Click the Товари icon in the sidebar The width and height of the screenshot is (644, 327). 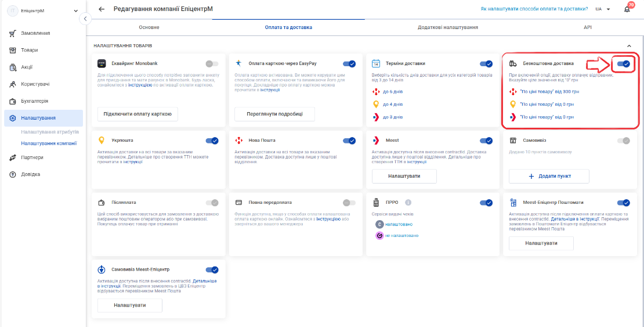(x=12, y=50)
